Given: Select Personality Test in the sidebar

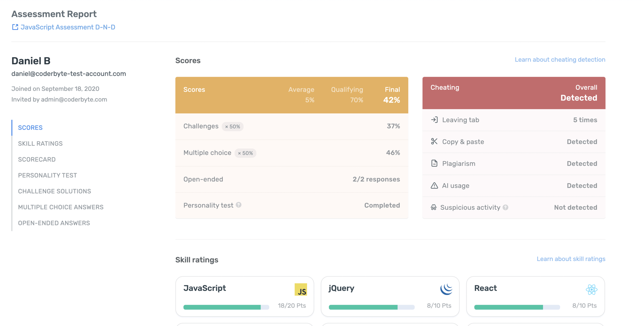Looking at the screenshot, I should [48, 175].
